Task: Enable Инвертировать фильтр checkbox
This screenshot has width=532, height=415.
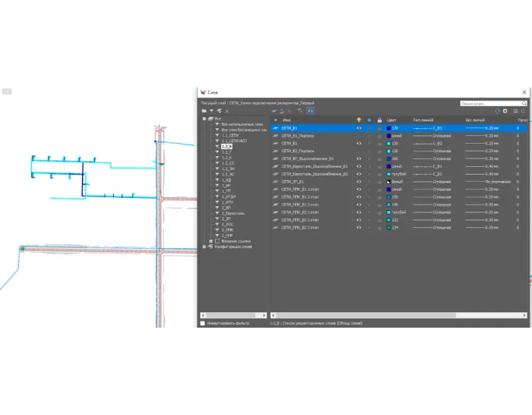Action: point(203,324)
